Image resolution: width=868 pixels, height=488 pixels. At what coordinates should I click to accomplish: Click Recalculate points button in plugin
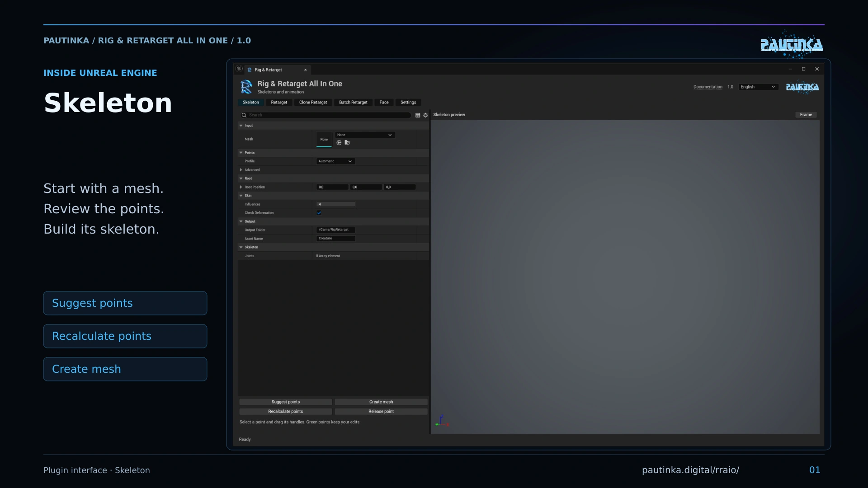(286, 412)
